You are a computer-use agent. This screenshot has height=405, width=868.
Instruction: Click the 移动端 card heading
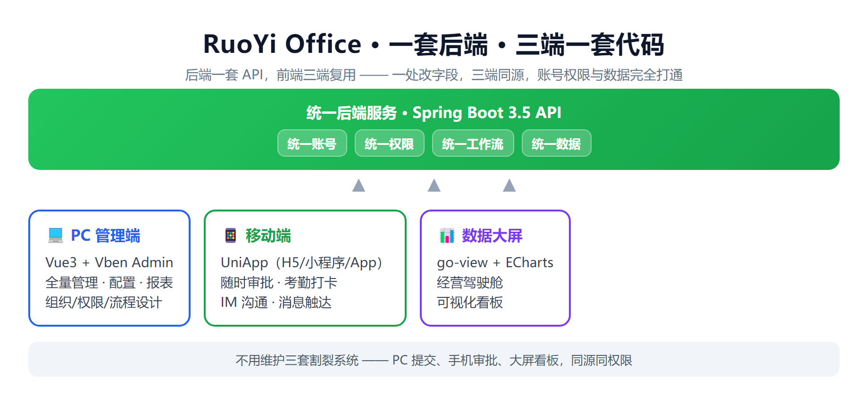(x=268, y=235)
